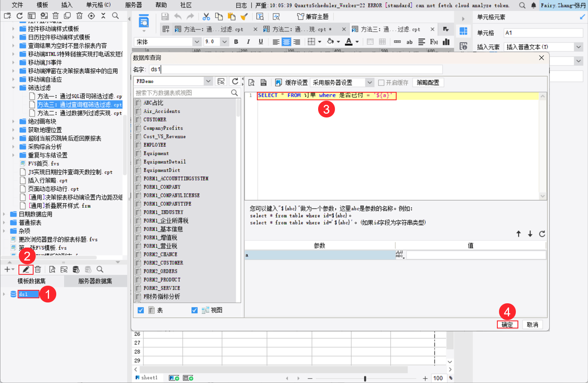This screenshot has height=383, width=588.
Task: Expand the ds1 dataset node arrow
Action: [x=4, y=294]
